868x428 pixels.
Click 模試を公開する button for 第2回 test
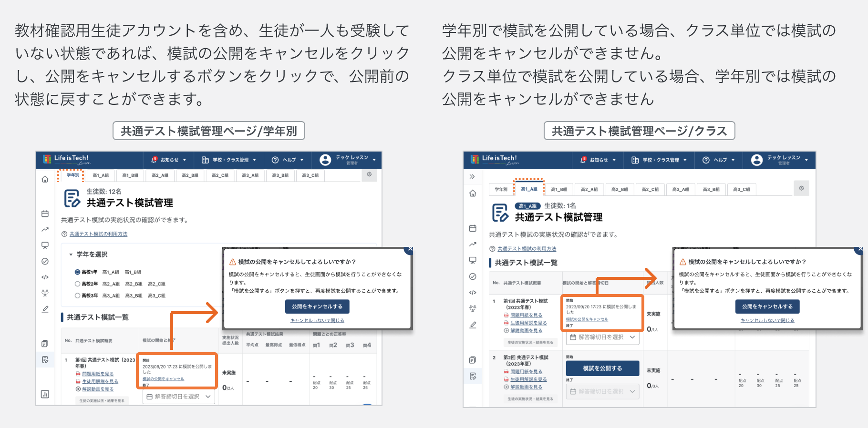(x=602, y=368)
